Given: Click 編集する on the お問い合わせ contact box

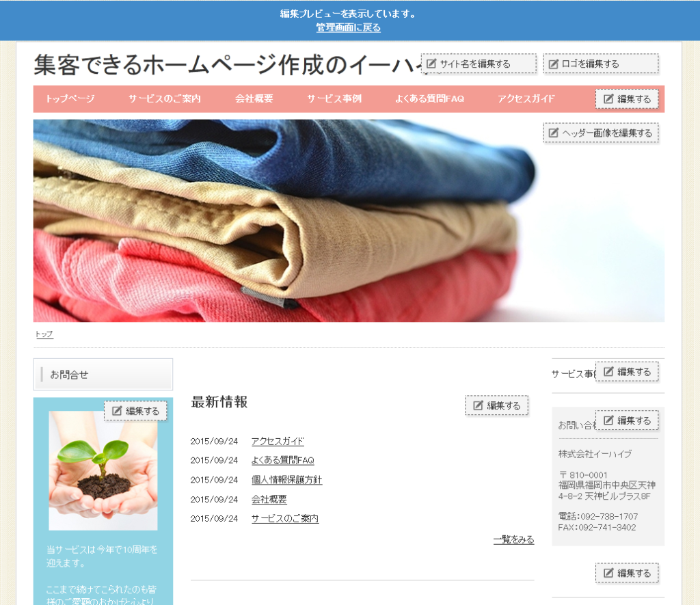Looking at the screenshot, I should click(626, 420).
